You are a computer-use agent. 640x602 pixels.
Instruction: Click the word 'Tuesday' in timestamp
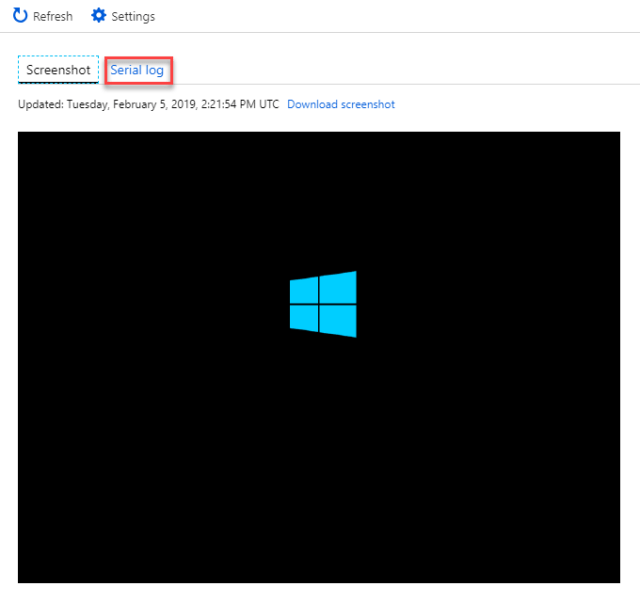tap(88, 104)
